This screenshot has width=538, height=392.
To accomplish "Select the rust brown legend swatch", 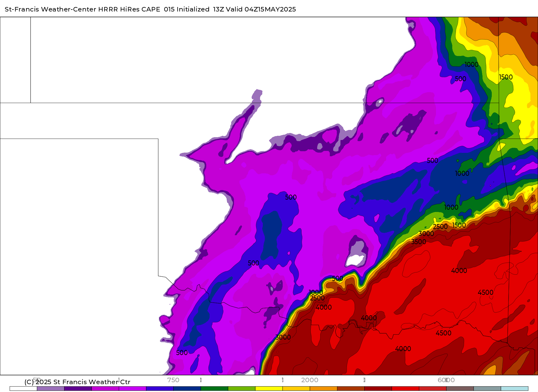I will coord(351,388).
